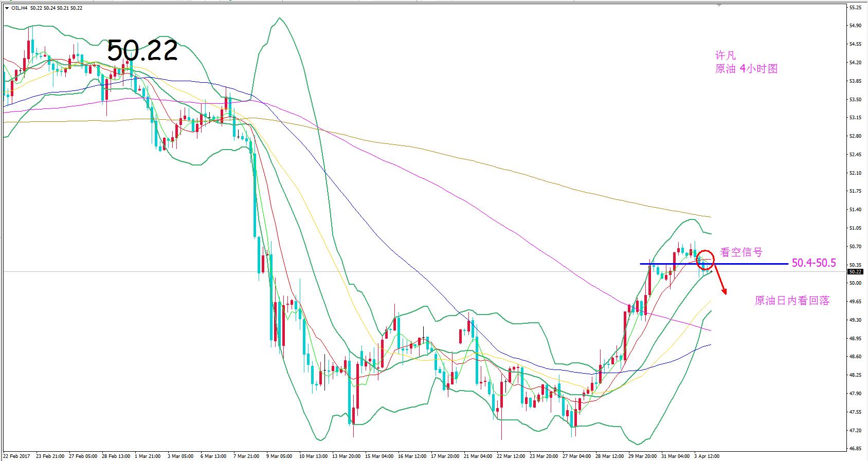Select the 50.4-50.5 level text label

814,263
